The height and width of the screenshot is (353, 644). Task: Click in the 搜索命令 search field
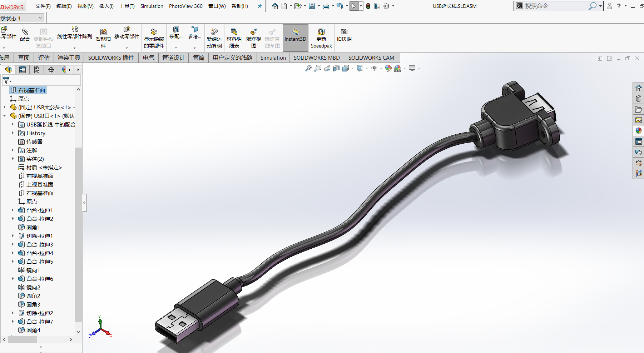(x=556, y=6)
